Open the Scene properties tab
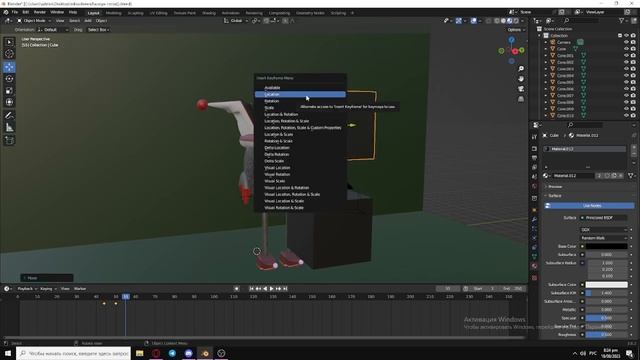The image size is (640, 360). [x=535, y=177]
